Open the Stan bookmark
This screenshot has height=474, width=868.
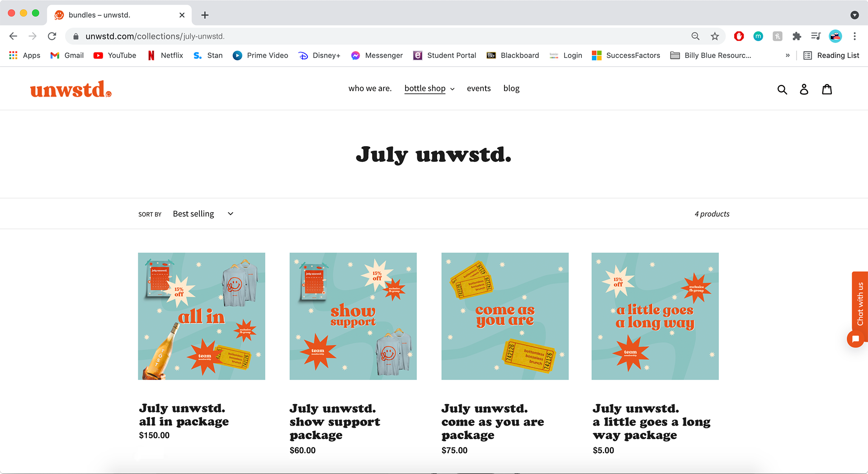[208, 55]
